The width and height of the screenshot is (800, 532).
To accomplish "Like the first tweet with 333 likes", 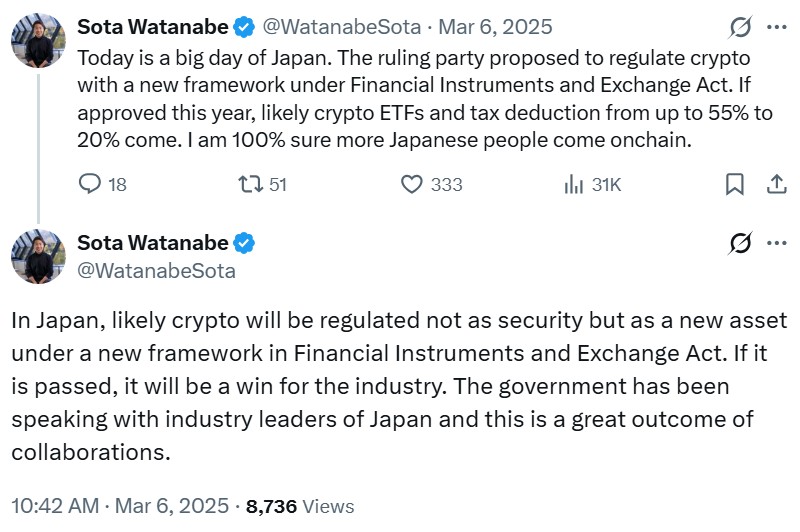I will pos(411,184).
